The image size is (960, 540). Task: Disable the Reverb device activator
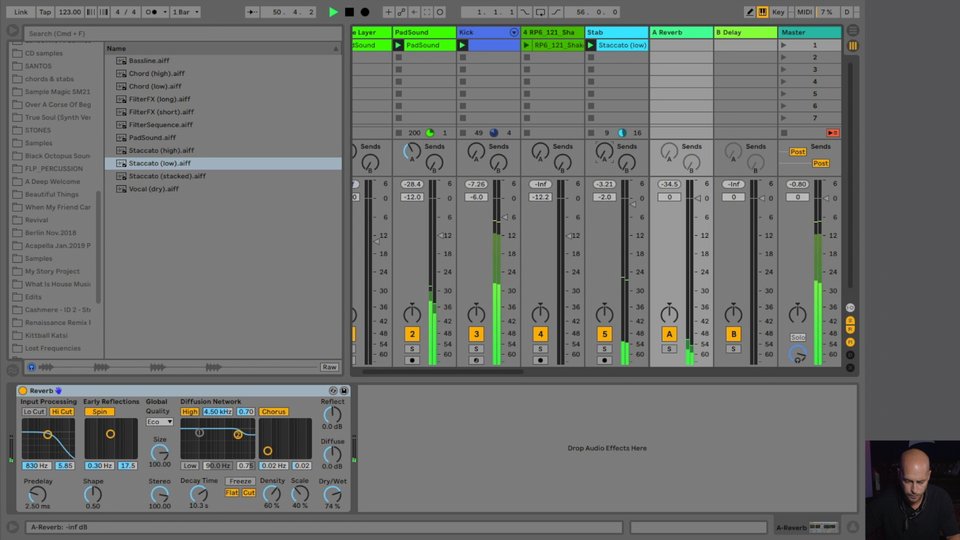(23, 391)
